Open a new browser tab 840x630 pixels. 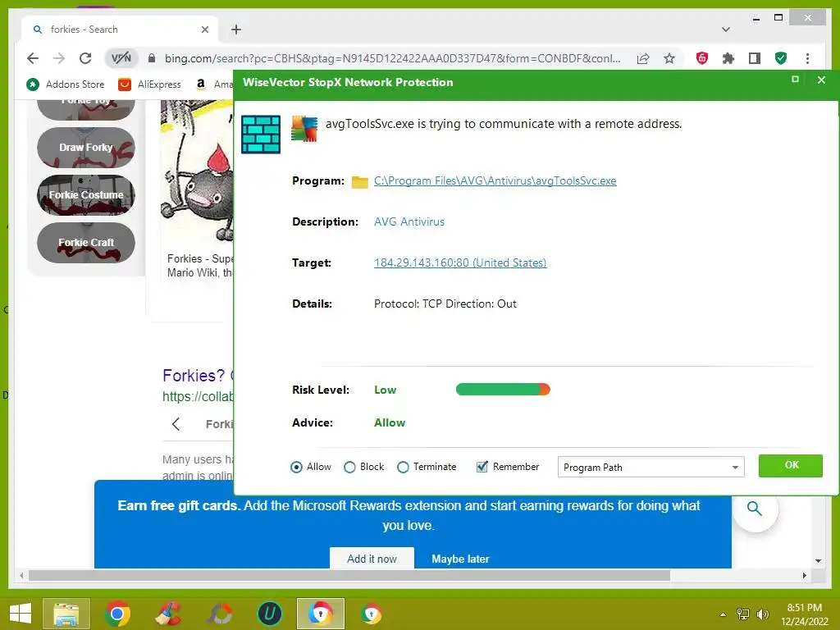[x=236, y=30]
